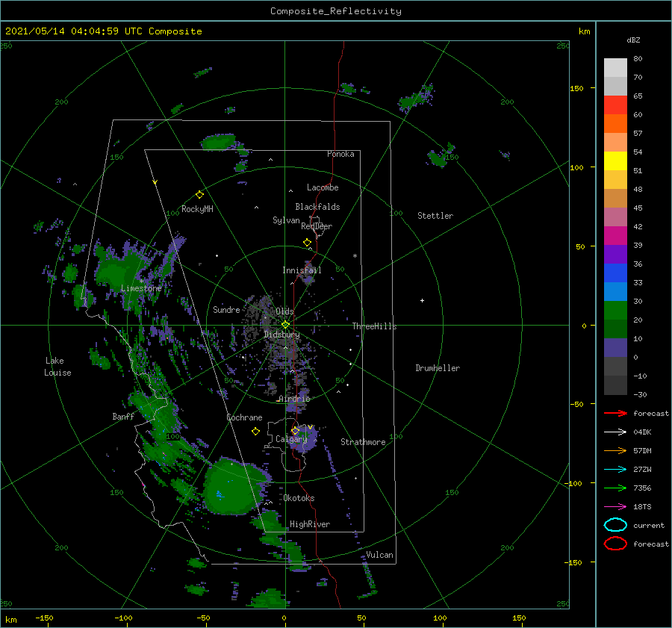Click the Limestone label
The height and width of the screenshot is (628, 672).
pyautogui.click(x=141, y=288)
